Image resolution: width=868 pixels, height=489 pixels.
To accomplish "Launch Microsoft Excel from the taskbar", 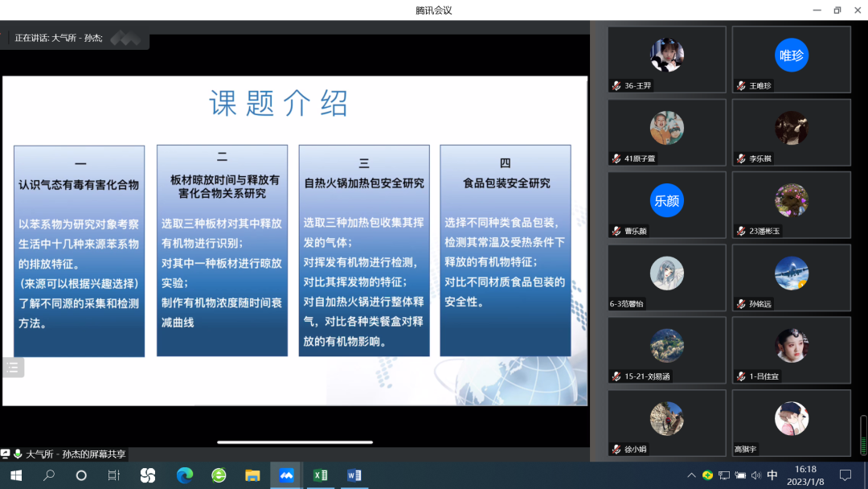I will (x=320, y=475).
